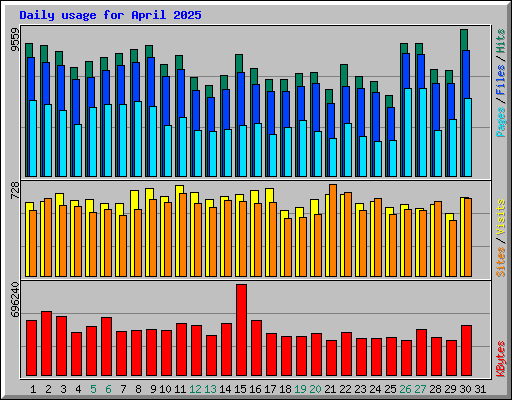Click green weekend day 13 label

[x=210, y=389]
